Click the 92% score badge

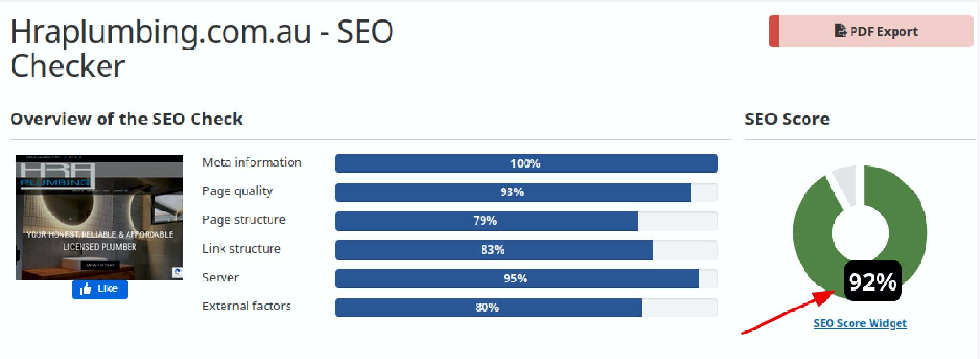pyautogui.click(x=872, y=281)
